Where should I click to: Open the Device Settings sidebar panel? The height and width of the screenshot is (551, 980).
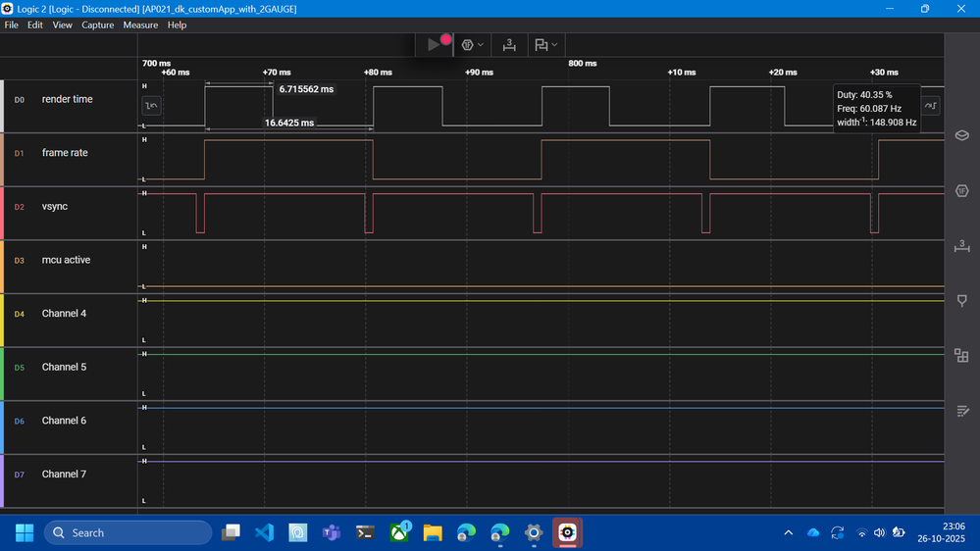(x=962, y=135)
